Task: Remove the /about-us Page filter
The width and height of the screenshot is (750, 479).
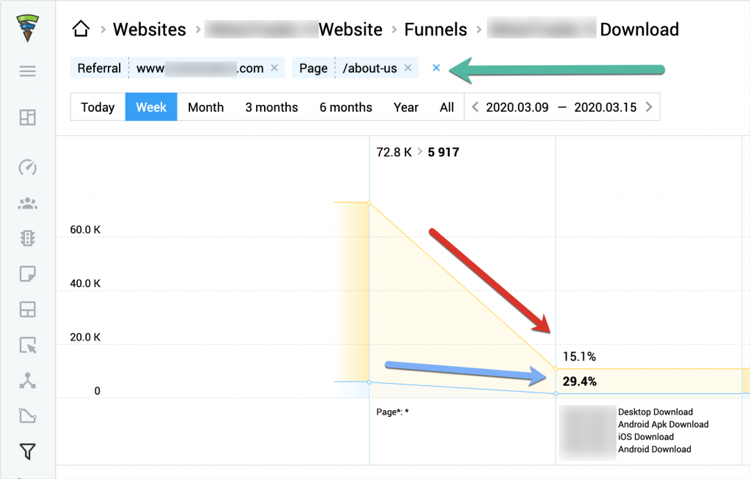Action: (x=408, y=68)
